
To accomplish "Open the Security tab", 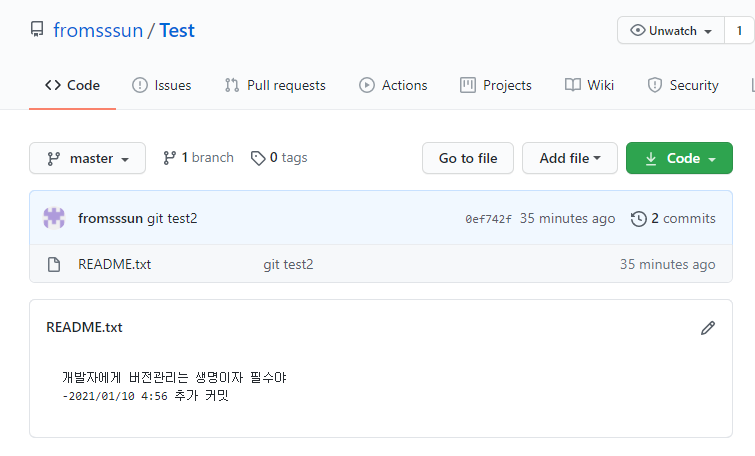I will [683, 85].
